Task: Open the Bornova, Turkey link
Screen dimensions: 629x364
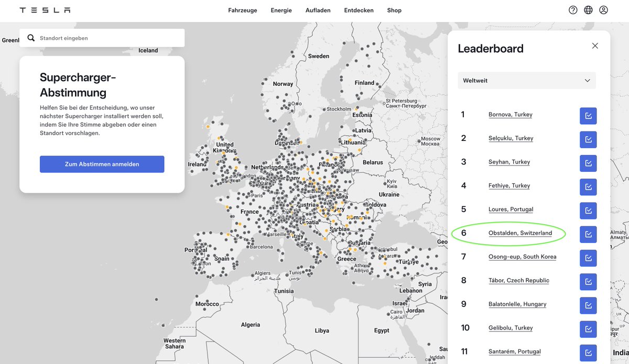Action: coord(511,115)
